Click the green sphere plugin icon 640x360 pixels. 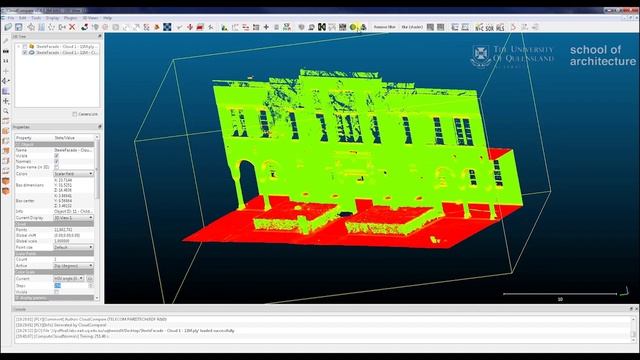(353, 27)
